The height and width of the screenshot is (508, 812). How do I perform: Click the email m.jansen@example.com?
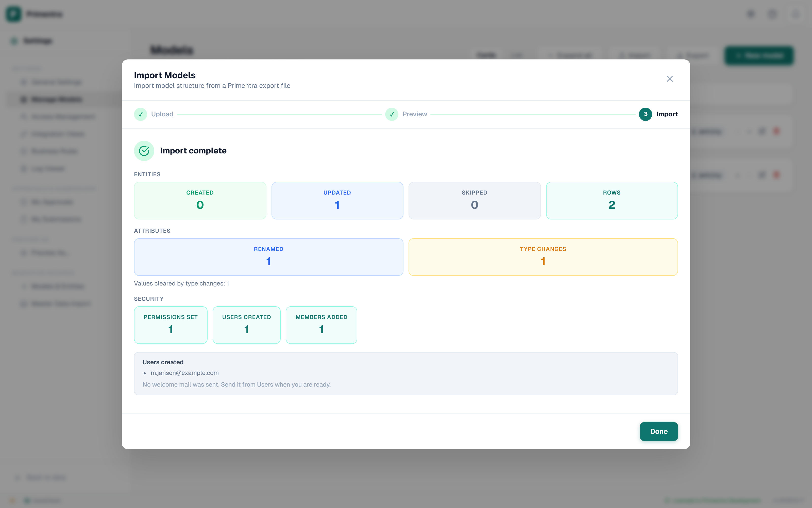pyautogui.click(x=184, y=373)
